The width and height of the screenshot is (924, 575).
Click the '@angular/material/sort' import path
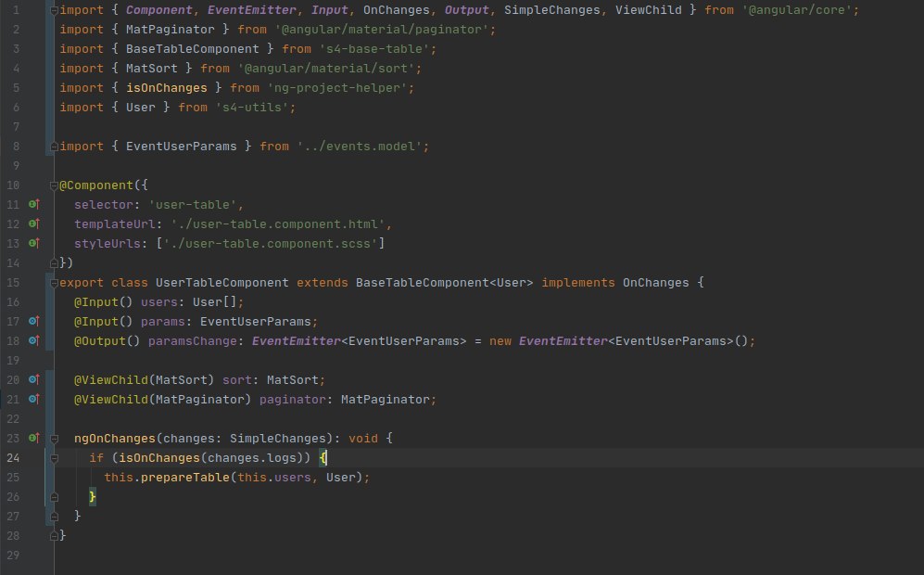pos(326,69)
